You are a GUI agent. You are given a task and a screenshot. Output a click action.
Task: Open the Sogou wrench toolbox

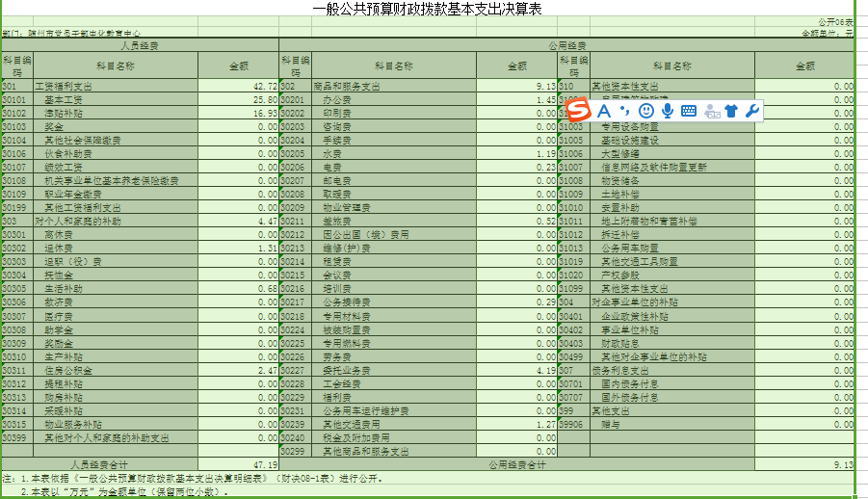(752, 111)
